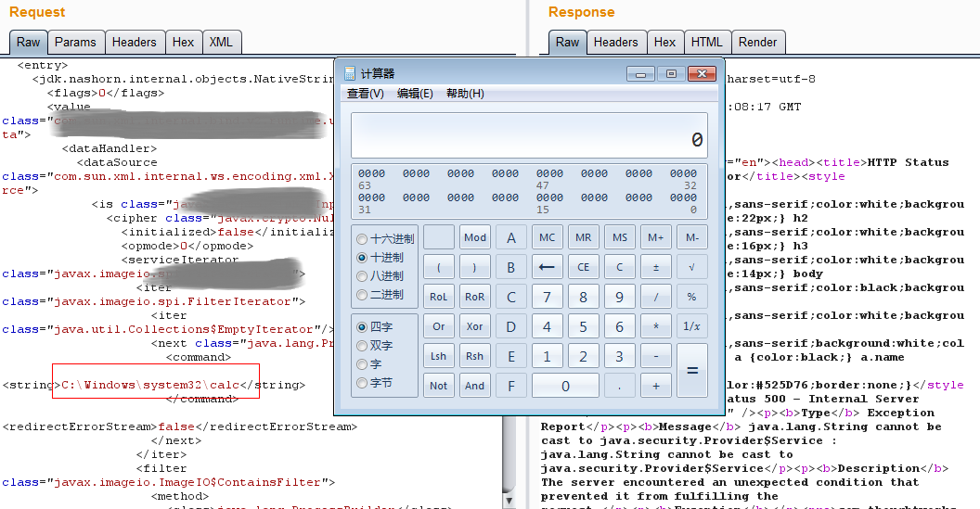Switch to Response HTML tab
The image size is (980, 509).
click(x=707, y=42)
